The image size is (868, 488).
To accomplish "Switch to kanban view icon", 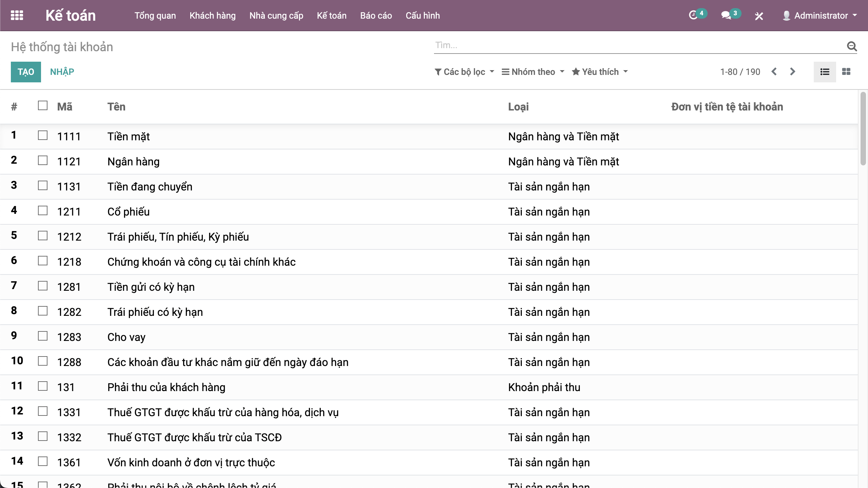I will coord(846,72).
